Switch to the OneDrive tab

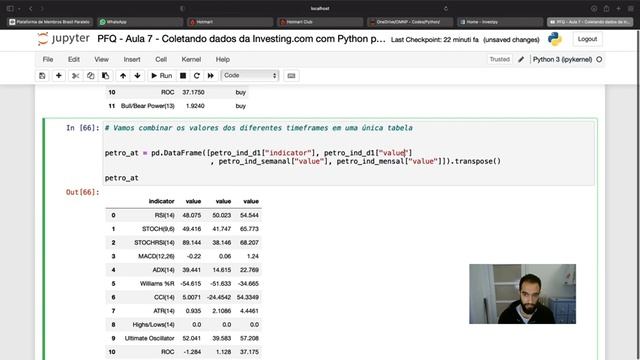(x=410, y=22)
